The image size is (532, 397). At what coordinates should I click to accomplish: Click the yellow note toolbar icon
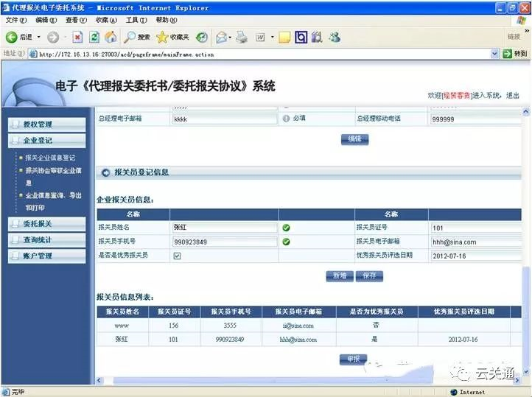click(x=284, y=37)
